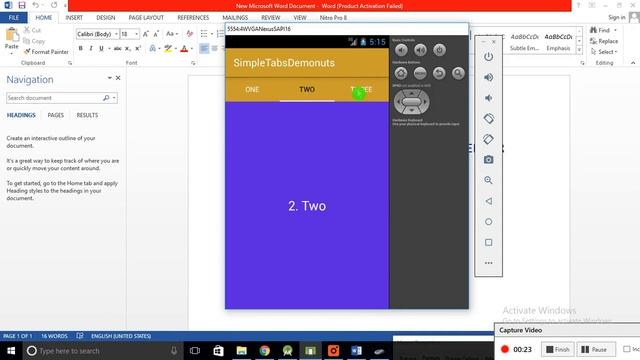Open the FILE tab

point(13,18)
